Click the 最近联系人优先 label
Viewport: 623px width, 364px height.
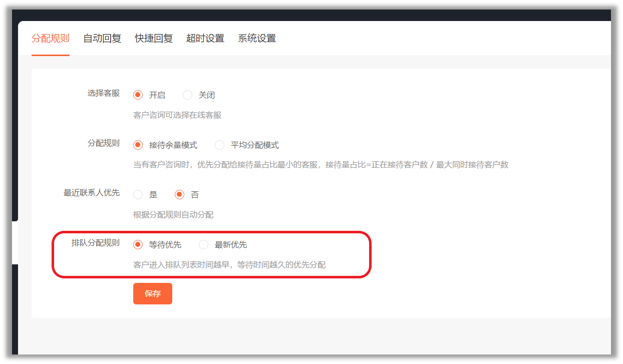click(x=92, y=192)
